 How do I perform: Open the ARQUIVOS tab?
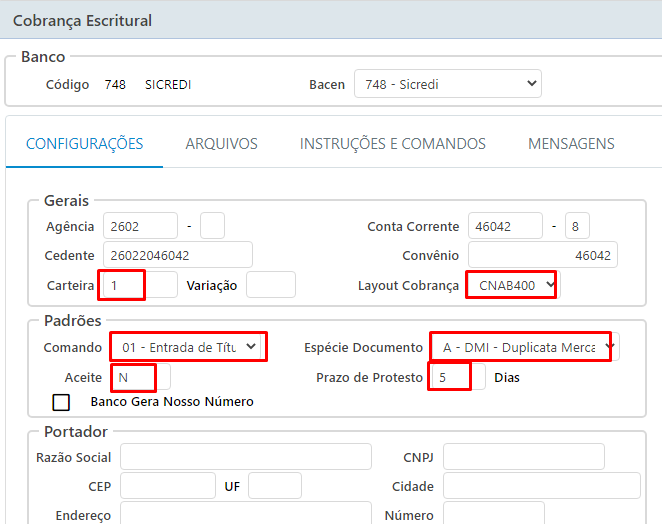[x=221, y=144]
